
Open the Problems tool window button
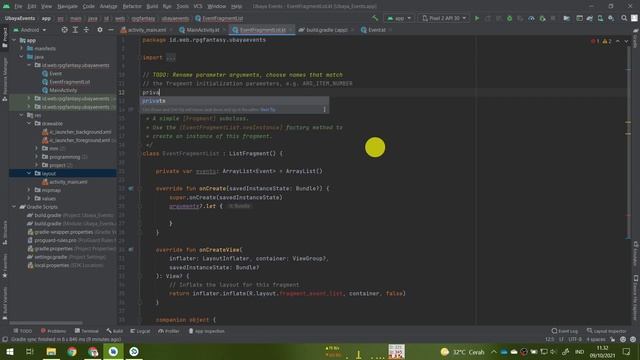tap(53, 331)
